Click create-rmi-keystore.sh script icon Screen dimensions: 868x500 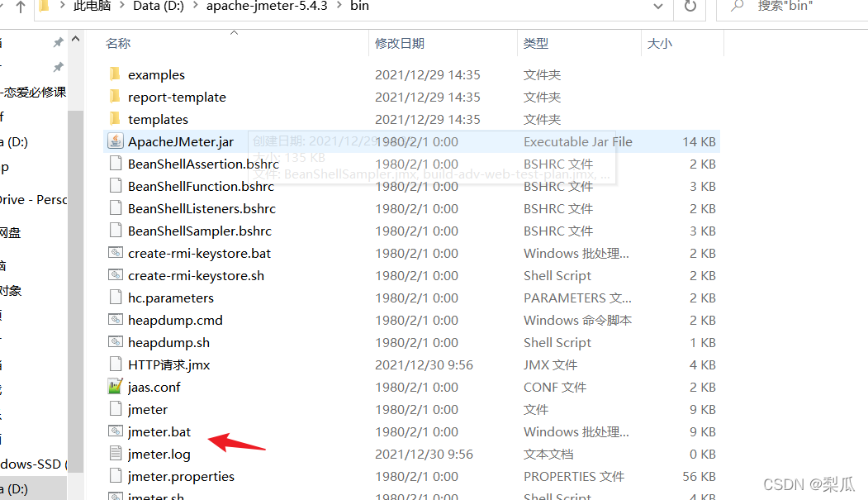(115, 274)
